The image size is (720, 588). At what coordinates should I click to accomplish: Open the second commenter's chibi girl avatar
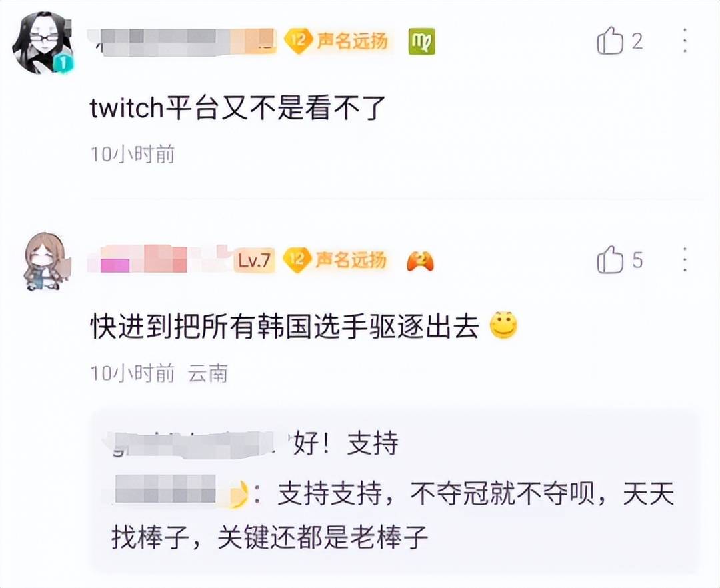point(47,261)
